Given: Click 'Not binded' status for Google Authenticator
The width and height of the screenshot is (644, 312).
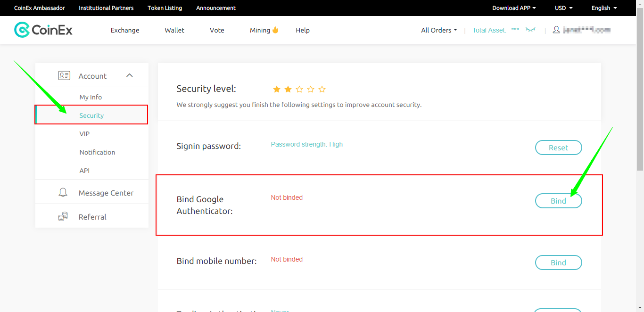Looking at the screenshot, I should click(x=287, y=197).
